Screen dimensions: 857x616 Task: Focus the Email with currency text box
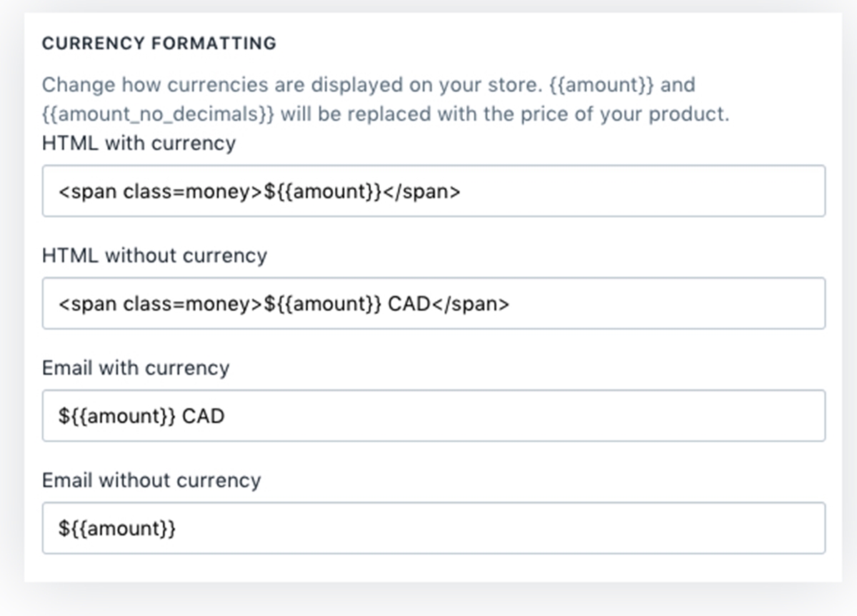433,415
